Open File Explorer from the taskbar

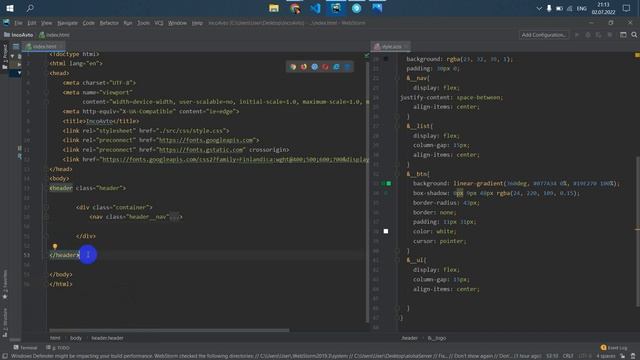point(274,8)
